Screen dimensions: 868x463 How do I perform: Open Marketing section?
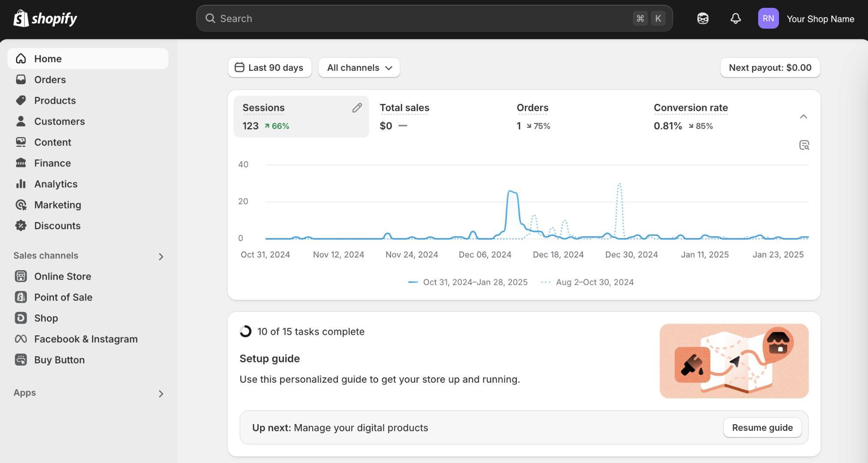coord(88,205)
